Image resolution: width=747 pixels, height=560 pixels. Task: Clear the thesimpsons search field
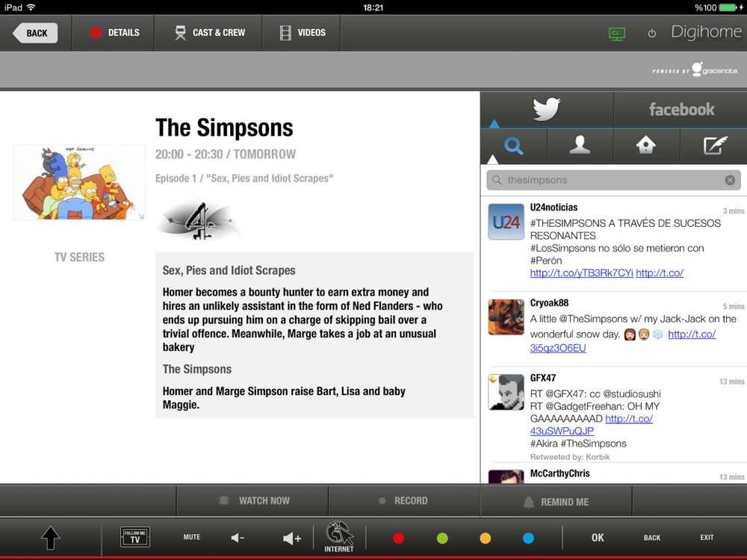coord(730,180)
